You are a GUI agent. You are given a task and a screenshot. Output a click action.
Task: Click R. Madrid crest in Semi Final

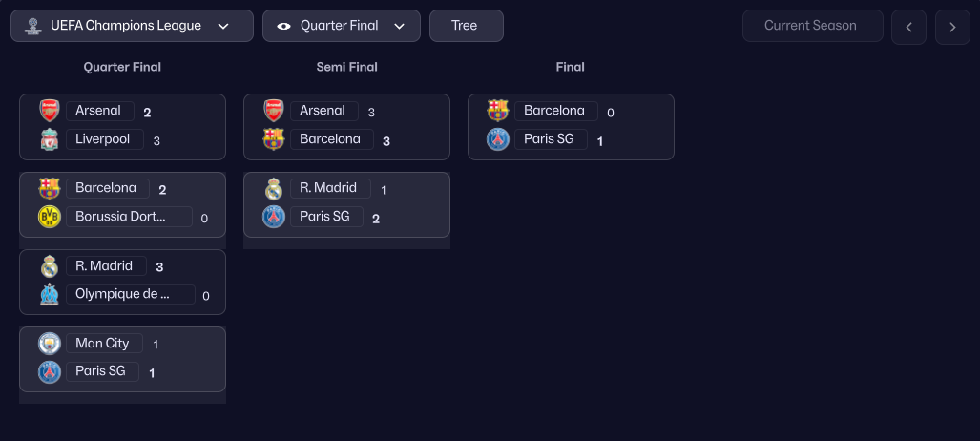[274, 189]
